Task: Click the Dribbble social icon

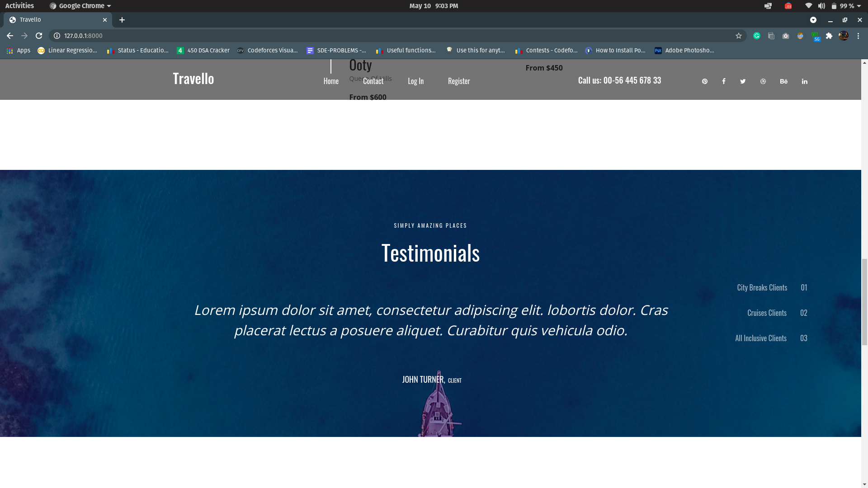Action: [x=763, y=81]
